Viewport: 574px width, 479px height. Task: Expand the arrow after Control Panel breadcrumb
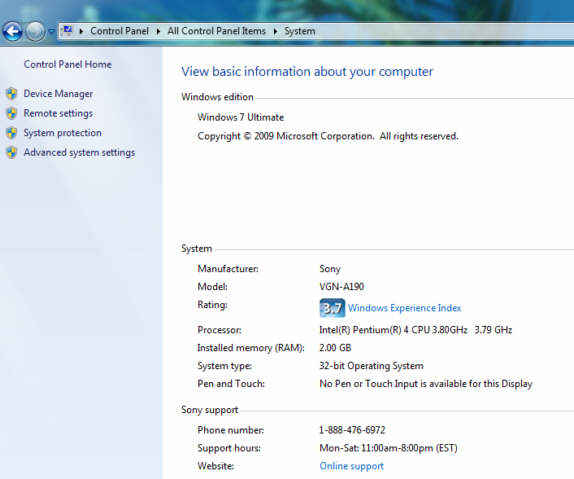[158, 31]
